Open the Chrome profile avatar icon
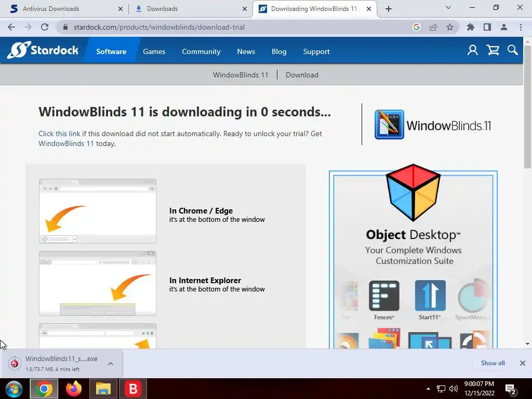This screenshot has height=399, width=532. pyautogui.click(x=504, y=27)
